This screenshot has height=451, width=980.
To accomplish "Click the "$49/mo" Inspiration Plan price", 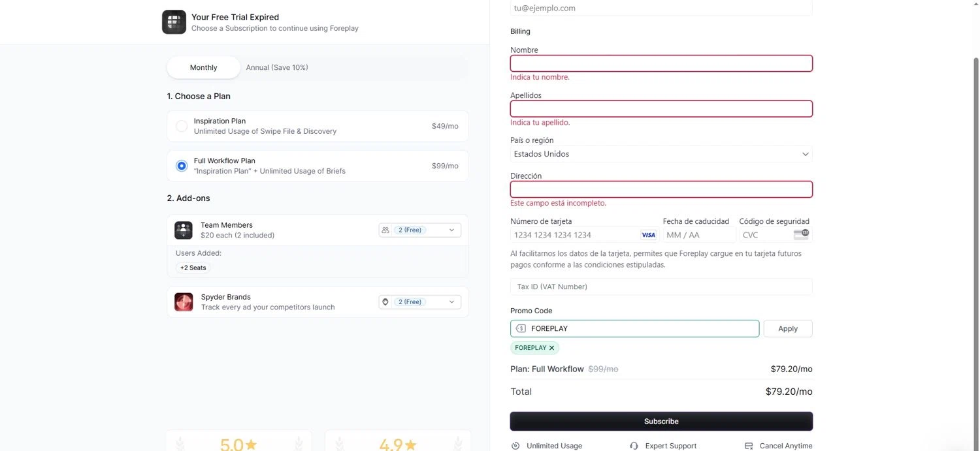I will coord(445,126).
